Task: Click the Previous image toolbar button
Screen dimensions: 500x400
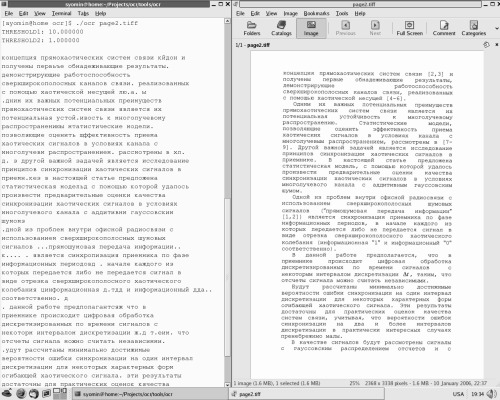Action: point(346,28)
